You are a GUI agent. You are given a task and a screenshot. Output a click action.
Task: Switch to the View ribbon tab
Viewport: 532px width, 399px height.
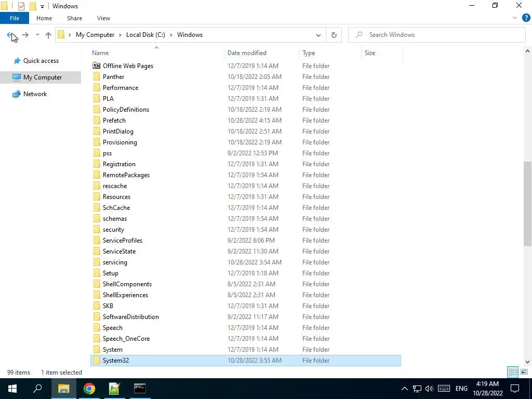[103, 18]
